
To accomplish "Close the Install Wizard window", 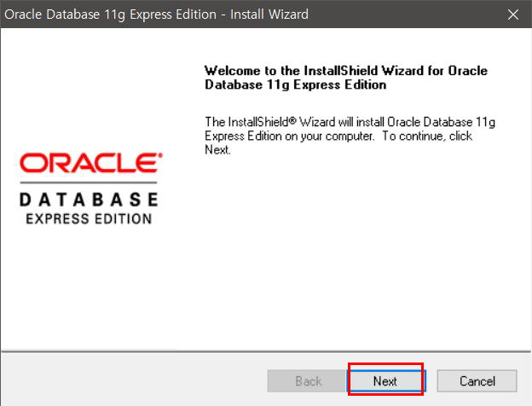I will (x=512, y=14).
